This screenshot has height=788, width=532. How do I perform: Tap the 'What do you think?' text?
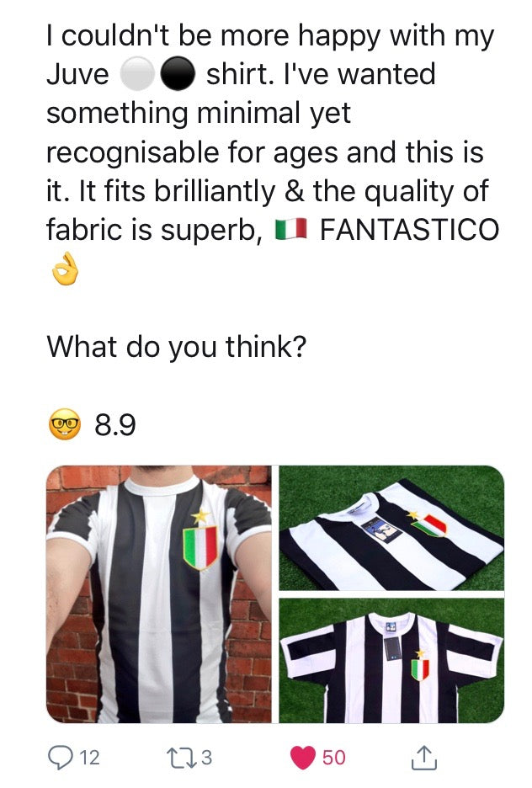(x=176, y=347)
